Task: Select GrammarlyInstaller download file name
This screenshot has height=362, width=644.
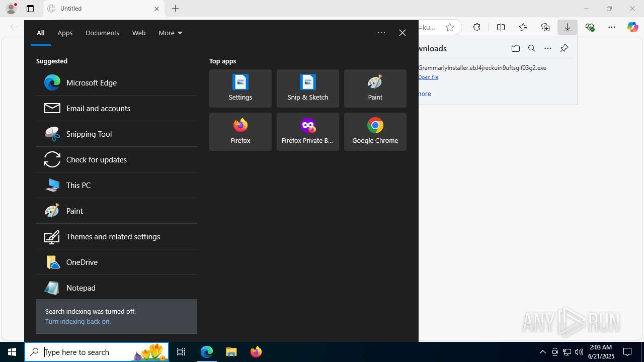Action: 482,67
